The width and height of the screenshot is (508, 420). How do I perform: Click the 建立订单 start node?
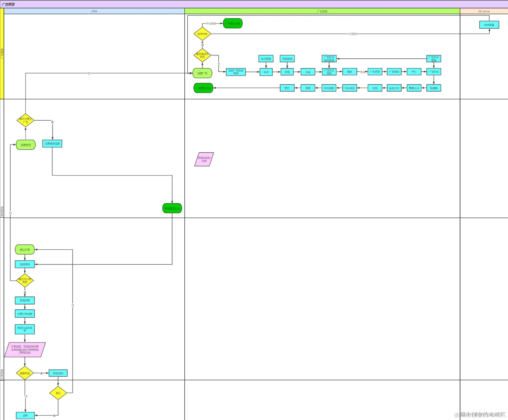(25, 250)
